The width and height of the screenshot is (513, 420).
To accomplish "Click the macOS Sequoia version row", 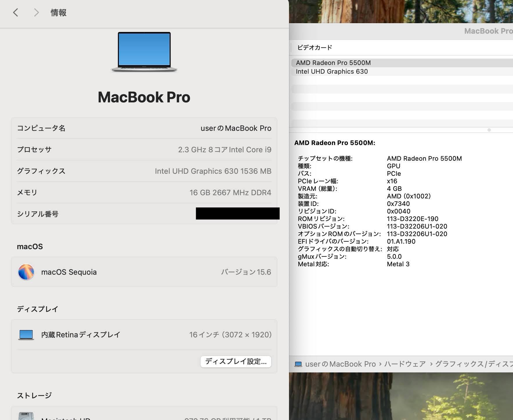I will 144,272.
